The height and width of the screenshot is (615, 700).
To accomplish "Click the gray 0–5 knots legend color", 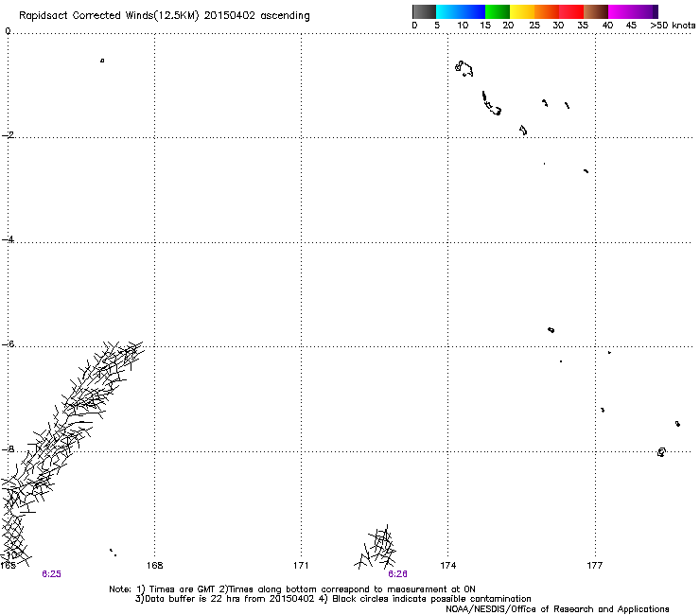I will click(424, 11).
